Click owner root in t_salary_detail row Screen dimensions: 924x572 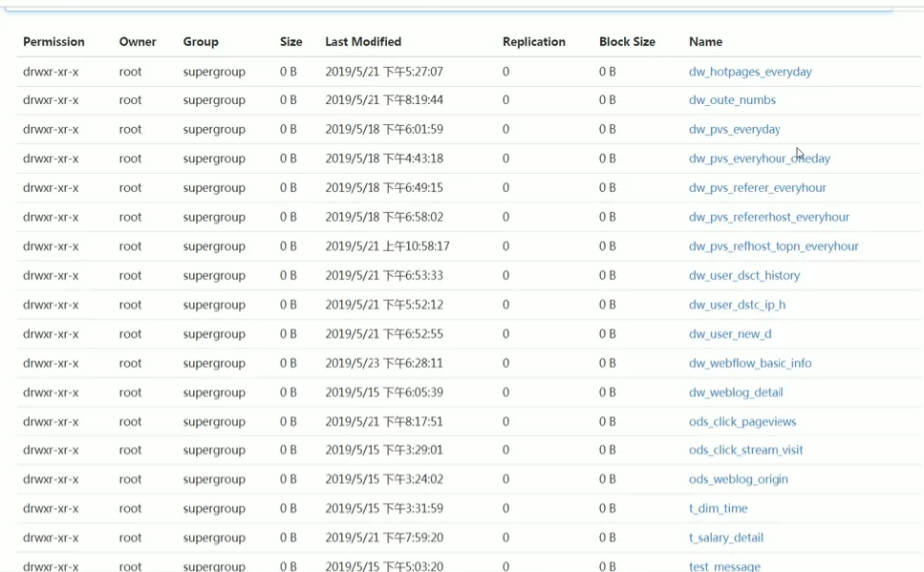(130, 538)
